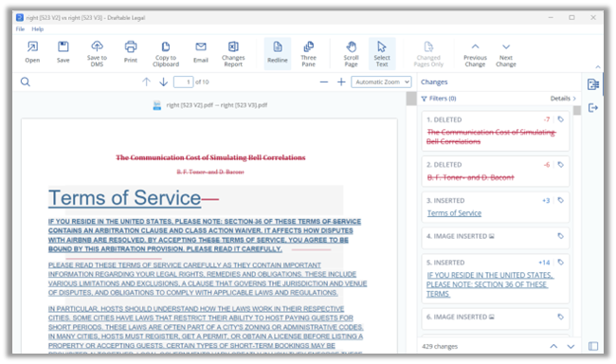This screenshot has height=364, width=616.
Task: Click the Draftable app icon in title bar
Action: coord(20,17)
